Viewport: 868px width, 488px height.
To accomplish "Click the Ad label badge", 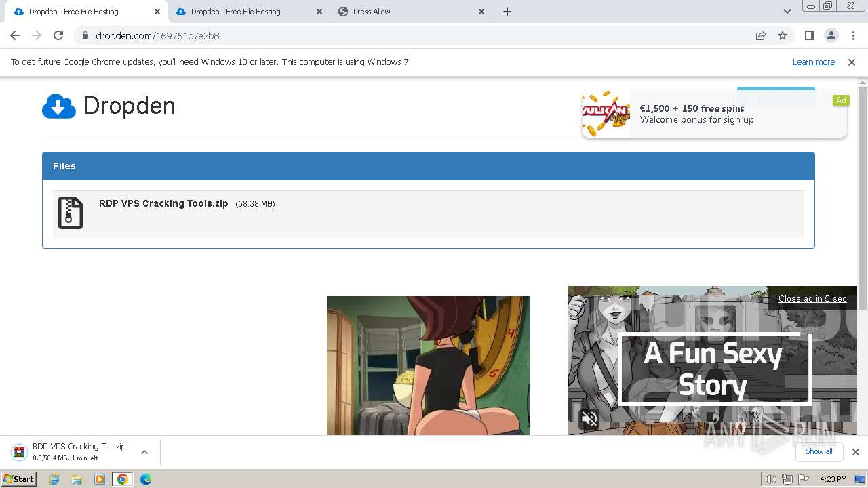I will click(x=841, y=100).
